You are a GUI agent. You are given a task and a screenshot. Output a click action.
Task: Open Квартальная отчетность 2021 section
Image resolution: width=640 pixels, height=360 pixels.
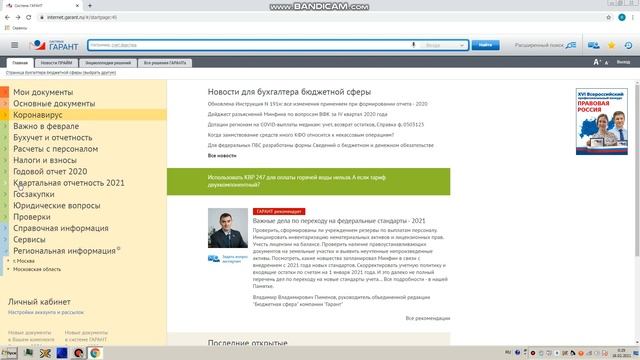click(x=69, y=183)
